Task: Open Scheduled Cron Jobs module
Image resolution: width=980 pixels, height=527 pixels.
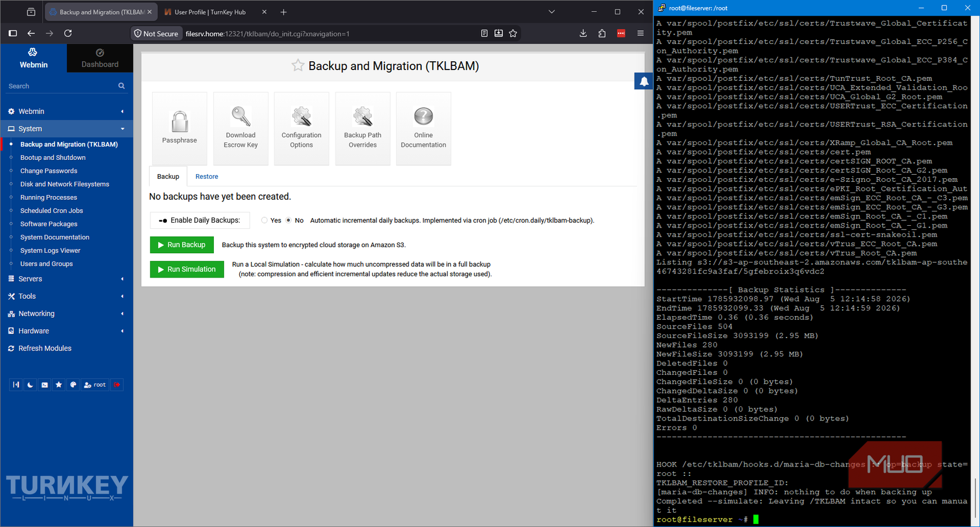Action: tap(52, 210)
